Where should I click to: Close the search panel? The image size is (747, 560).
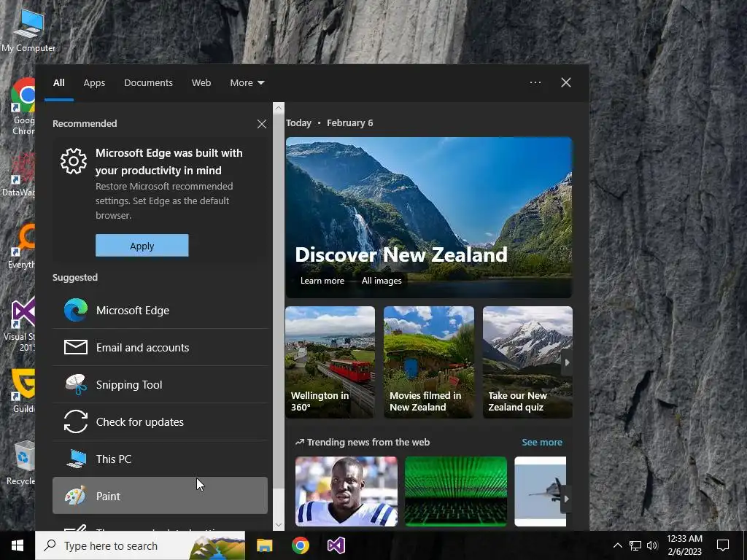point(566,82)
